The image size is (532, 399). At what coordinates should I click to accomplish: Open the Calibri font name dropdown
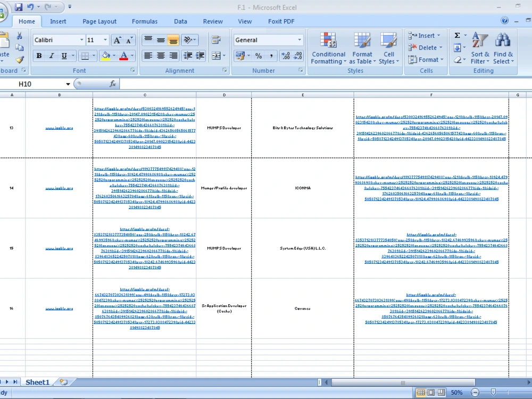pos(81,40)
